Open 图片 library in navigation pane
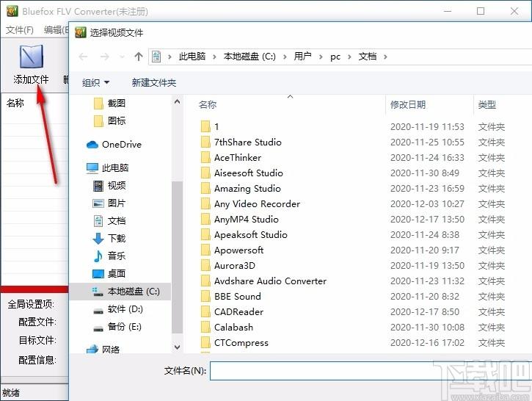The width and height of the screenshot is (532, 401). pyautogui.click(x=109, y=203)
